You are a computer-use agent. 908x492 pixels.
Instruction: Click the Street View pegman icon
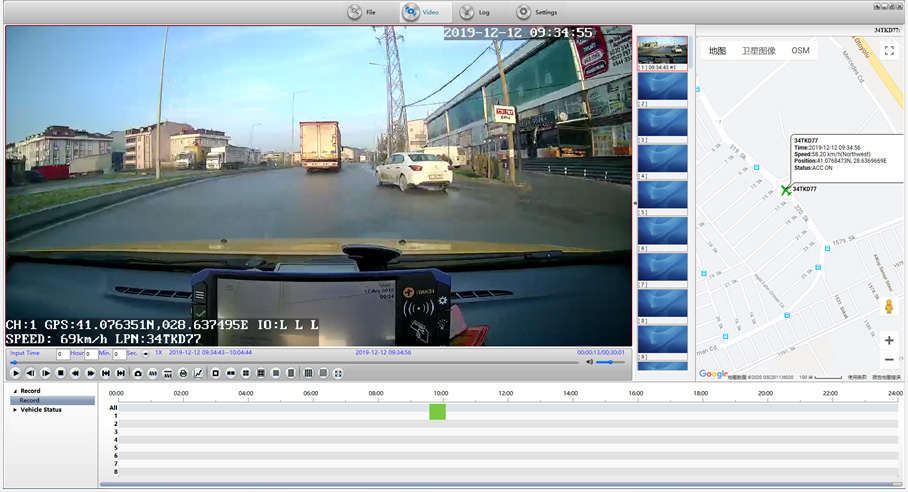tap(889, 306)
